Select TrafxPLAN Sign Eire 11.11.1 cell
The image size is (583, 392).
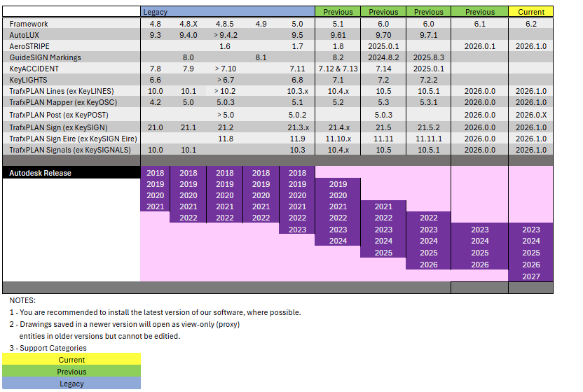coord(428,138)
